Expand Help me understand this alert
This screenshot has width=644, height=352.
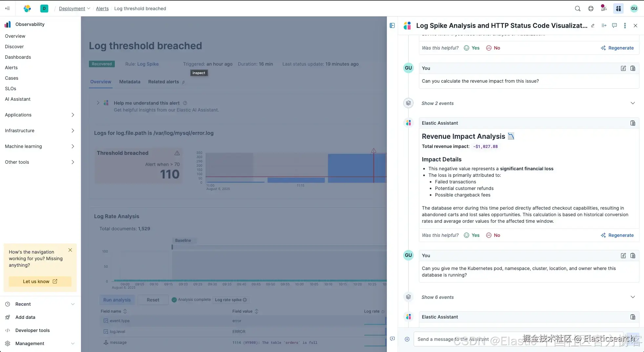(98, 103)
